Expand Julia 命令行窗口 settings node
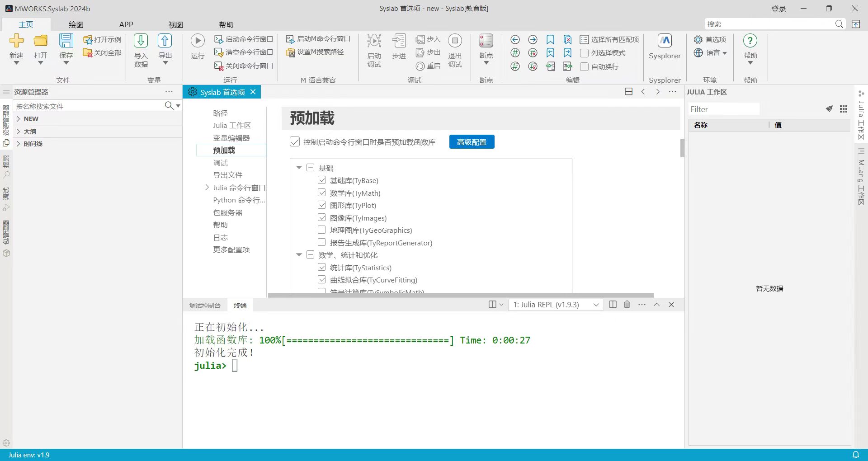The width and height of the screenshot is (868, 461). [207, 188]
